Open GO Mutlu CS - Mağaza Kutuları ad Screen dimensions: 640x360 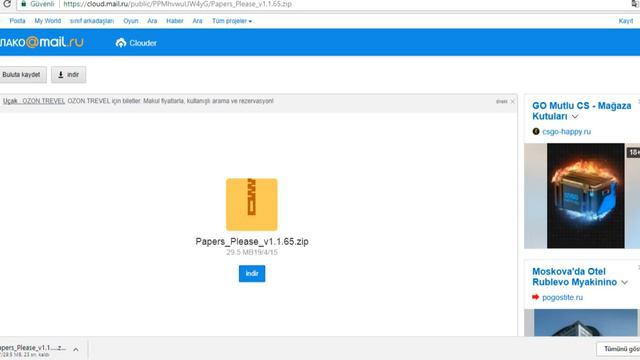(x=581, y=111)
